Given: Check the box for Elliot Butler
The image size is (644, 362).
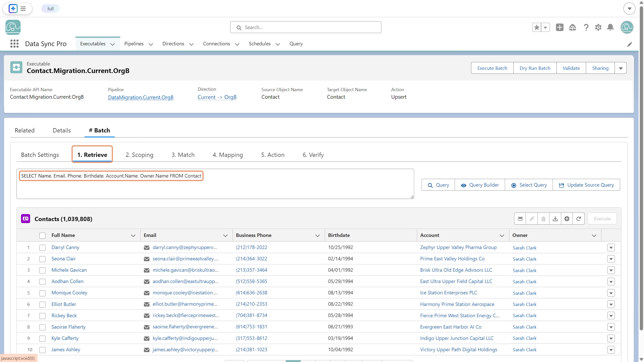Looking at the screenshot, I should click(42, 305).
